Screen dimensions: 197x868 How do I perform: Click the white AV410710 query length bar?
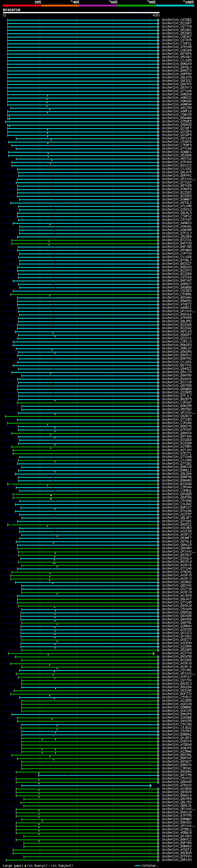tap(81, 13)
